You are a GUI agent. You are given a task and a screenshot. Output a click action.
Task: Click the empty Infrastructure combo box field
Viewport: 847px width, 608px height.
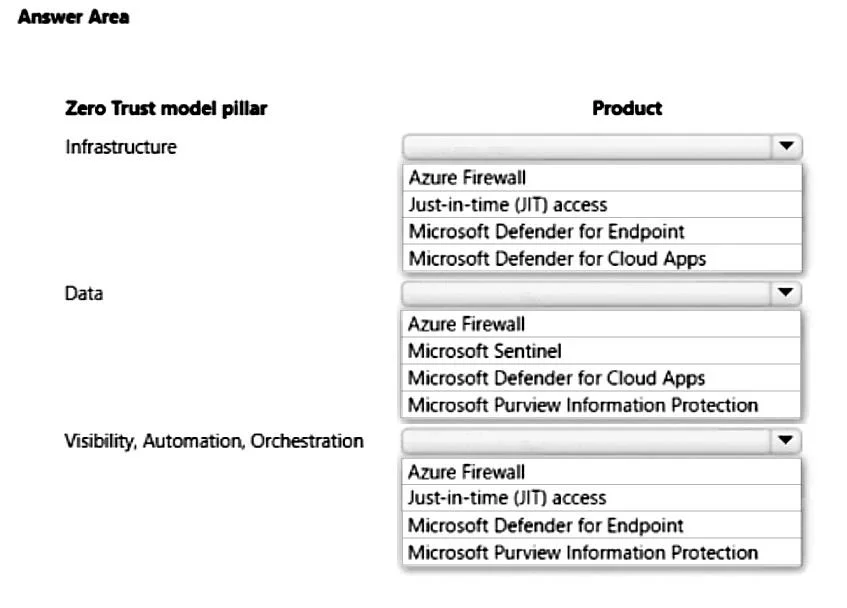tap(587, 146)
